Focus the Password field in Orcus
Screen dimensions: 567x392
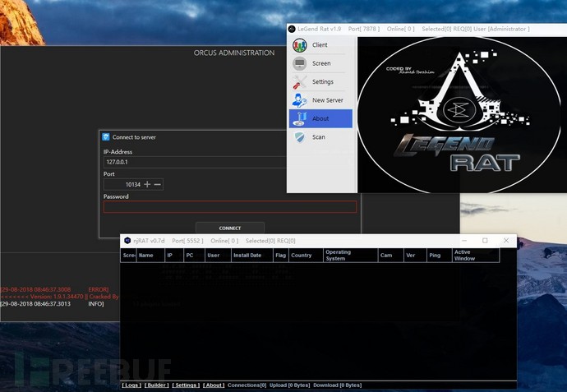230,207
